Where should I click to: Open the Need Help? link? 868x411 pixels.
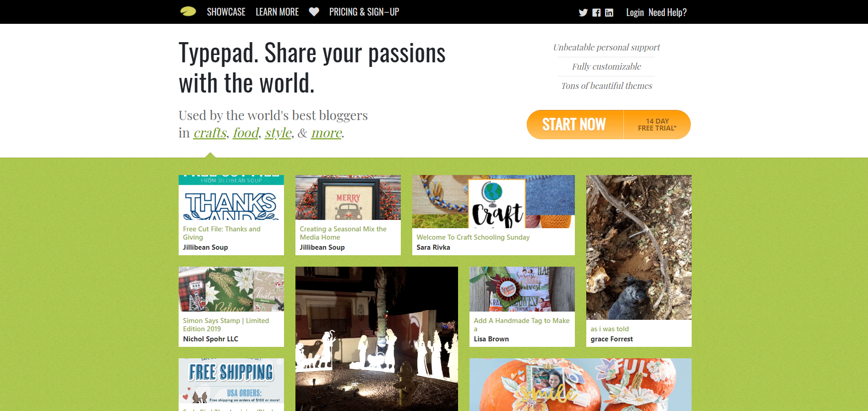click(667, 12)
